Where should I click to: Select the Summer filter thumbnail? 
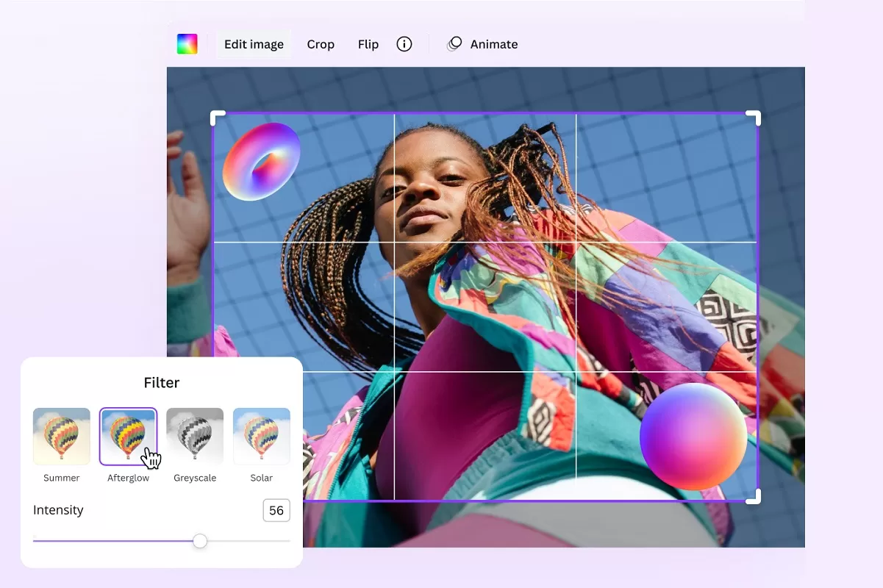62,436
